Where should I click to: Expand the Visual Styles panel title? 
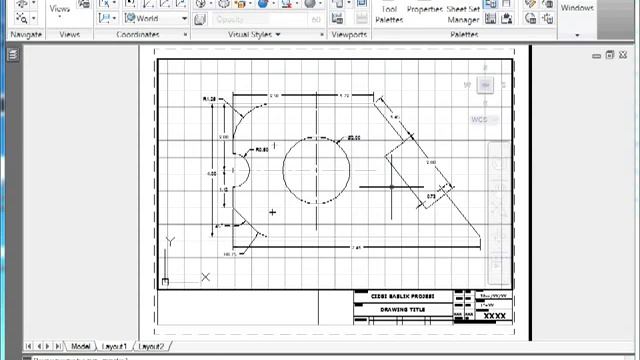pyautogui.click(x=254, y=35)
